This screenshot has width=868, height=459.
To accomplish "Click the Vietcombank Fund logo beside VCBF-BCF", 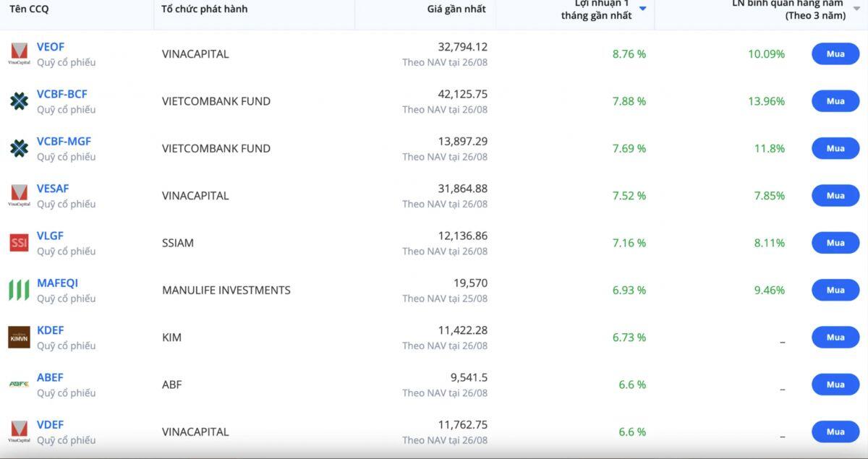I will 19,101.
